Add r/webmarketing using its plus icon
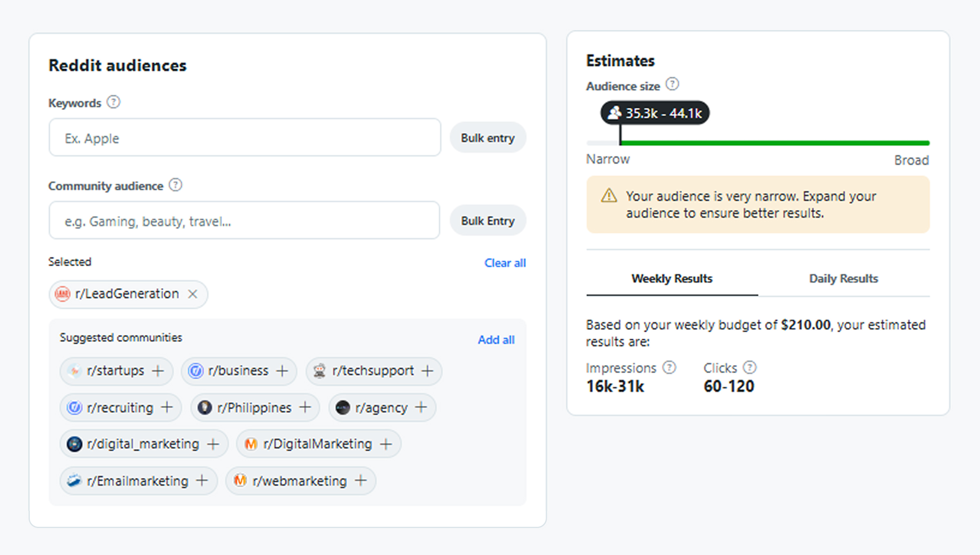The width and height of the screenshot is (980, 555). (361, 480)
